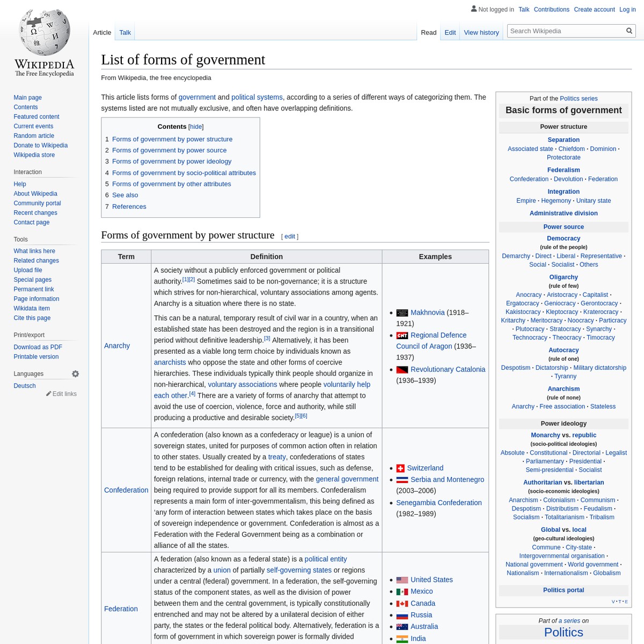Open Plutocracy link in infobox
644x644 pixels.
tap(530, 329)
